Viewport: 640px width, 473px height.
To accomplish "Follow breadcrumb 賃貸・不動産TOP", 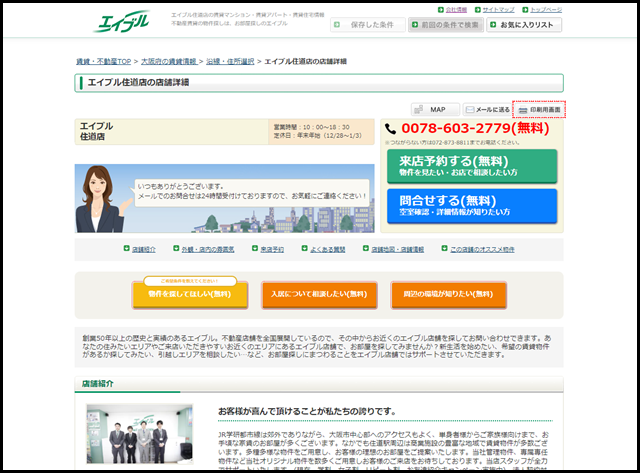I will coord(103,62).
